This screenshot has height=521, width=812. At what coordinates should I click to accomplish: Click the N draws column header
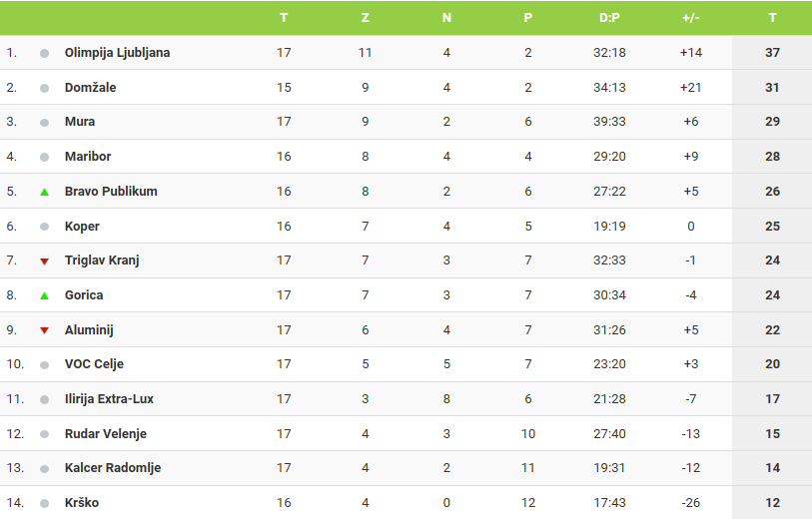point(446,18)
